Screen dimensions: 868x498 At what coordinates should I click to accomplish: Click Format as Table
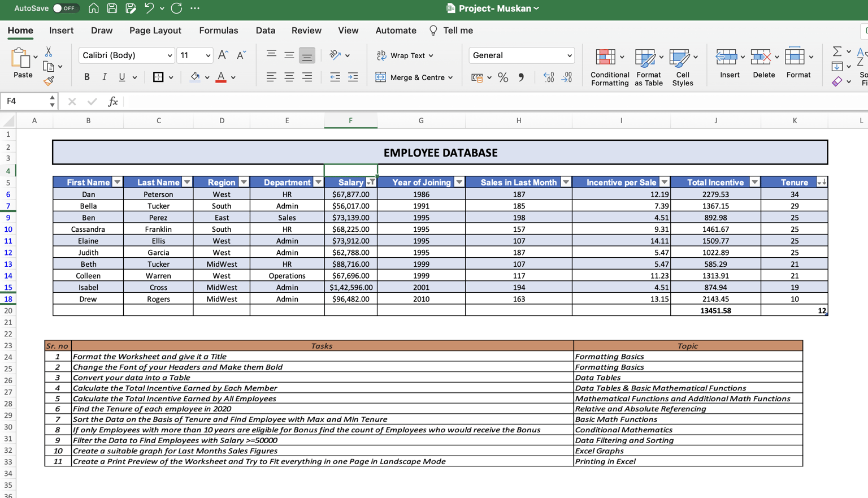tap(648, 67)
